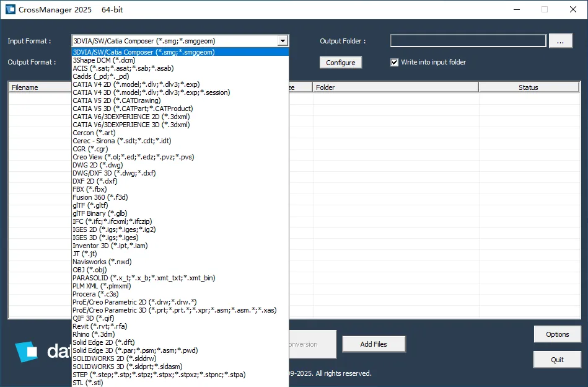The height and width of the screenshot is (387, 588).
Task: Select STL (*.stl) format
Action: (x=180, y=383)
